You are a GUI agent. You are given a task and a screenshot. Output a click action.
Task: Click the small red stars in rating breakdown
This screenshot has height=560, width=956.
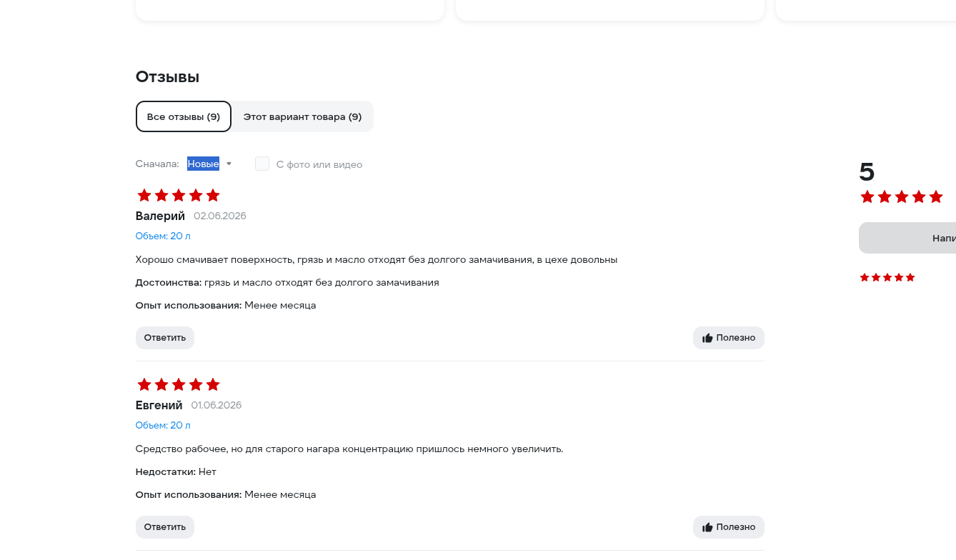pyautogui.click(x=887, y=277)
